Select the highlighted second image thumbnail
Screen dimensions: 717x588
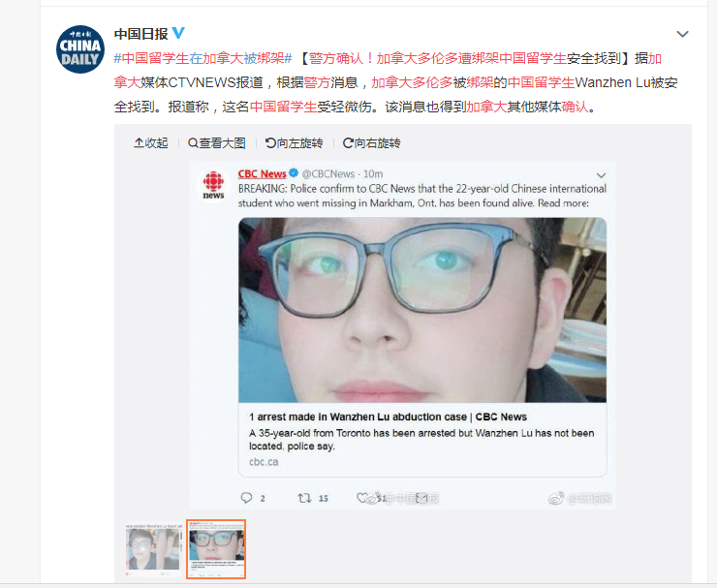coord(216,549)
